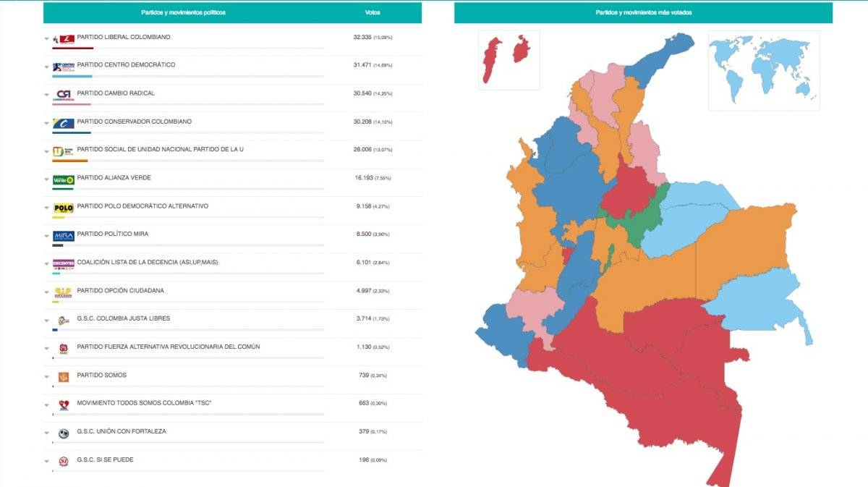Screen dimensions: 868x487
Task: Select PARTIDO CENTRO DEMOCRÁTICO party name
Action: click(x=126, y=65)
